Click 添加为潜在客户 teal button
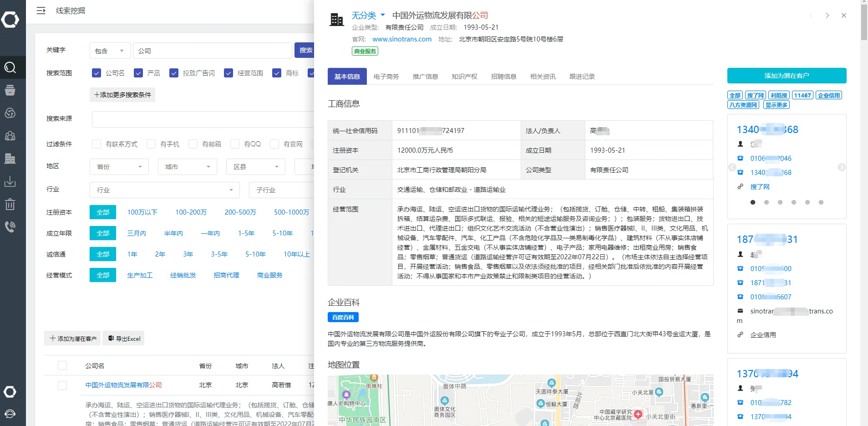Screen dimensions: 868x426 coord(787,76)
